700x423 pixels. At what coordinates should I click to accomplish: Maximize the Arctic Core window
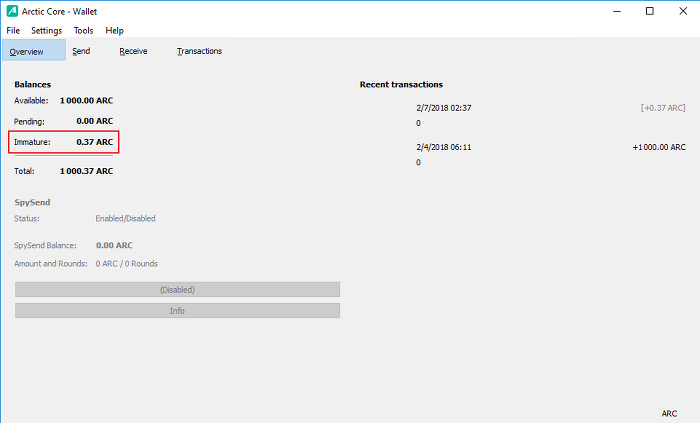pos(650,11)
